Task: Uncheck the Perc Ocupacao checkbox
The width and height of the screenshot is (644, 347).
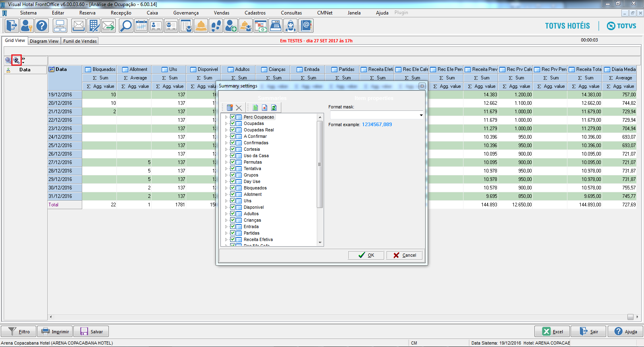Action: tap(233, 117)
